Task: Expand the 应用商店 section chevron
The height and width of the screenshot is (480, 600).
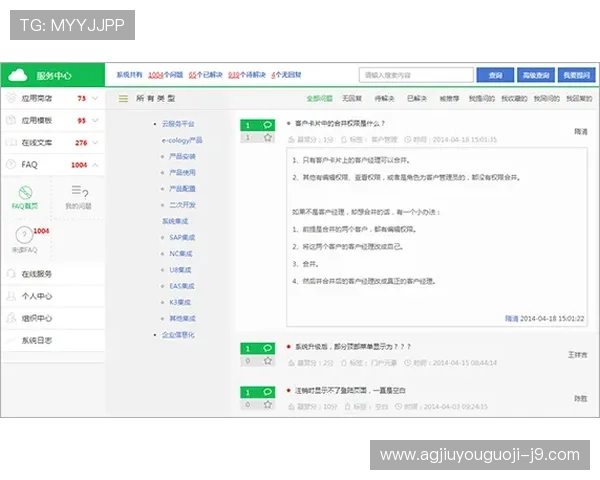Action: click(95, 98)
